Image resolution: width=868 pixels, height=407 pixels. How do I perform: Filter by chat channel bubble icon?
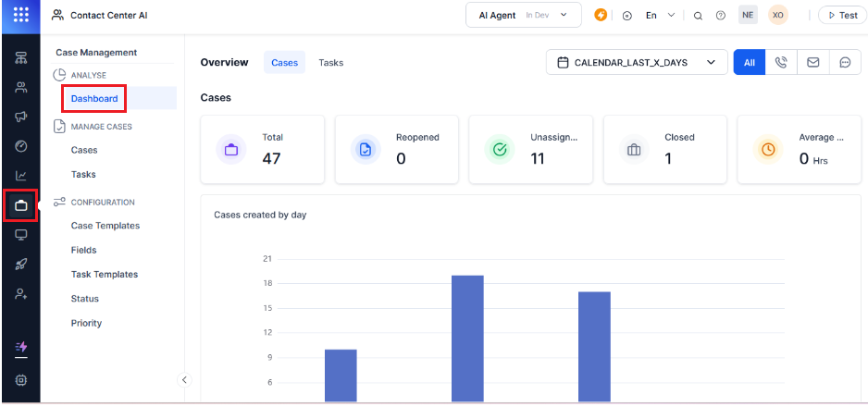pyautogui.click(x=845, y=63)
